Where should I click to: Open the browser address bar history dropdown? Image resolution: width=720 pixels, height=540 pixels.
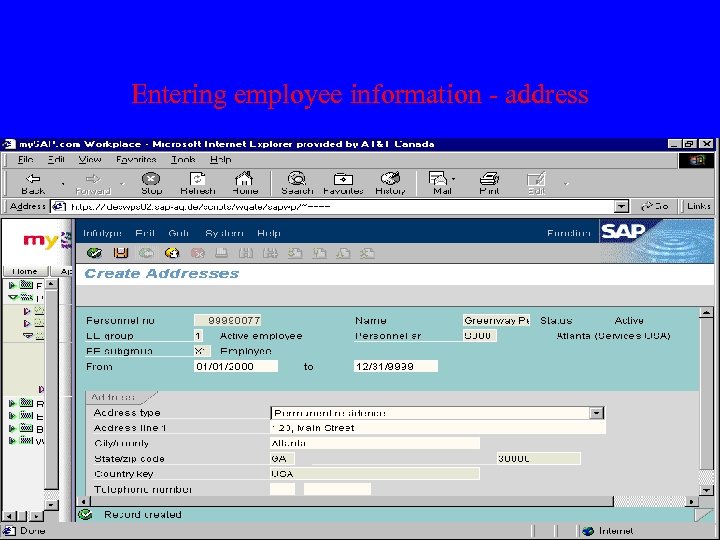[x=621, y=206]
